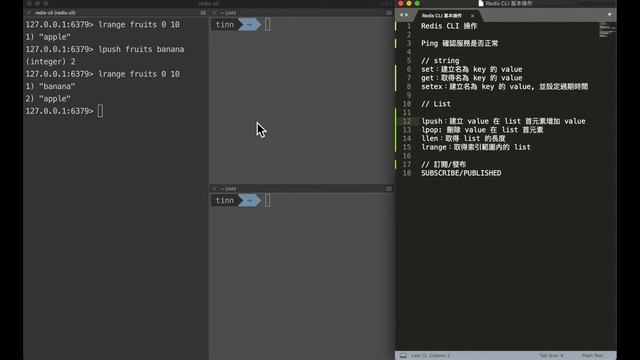
Task: Close the Redis CLI 基本操作 tab
Action: 473,16
